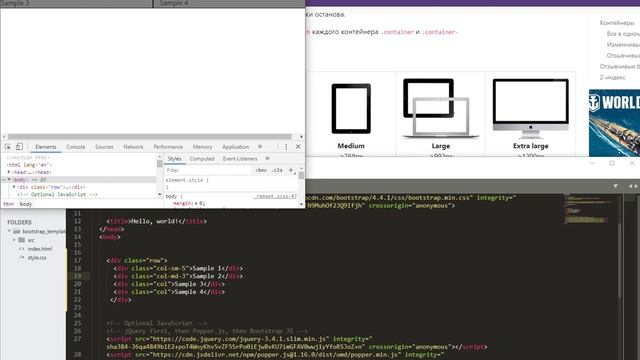Open style.css in the Sublime sidebar

click(x=37, y=258)
